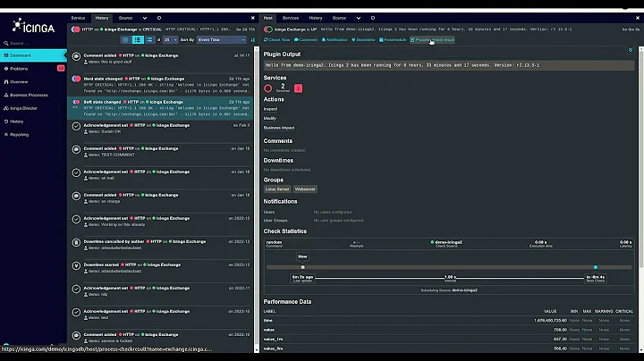Select the Host tab in right pane
Viewport: 644px width, 361px height.
pos(268,18)
